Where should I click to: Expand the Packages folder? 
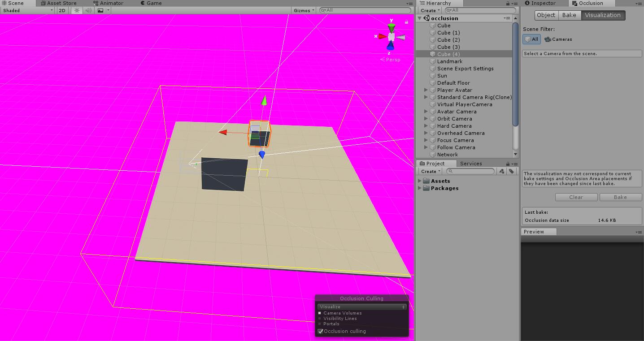[420, 188]
